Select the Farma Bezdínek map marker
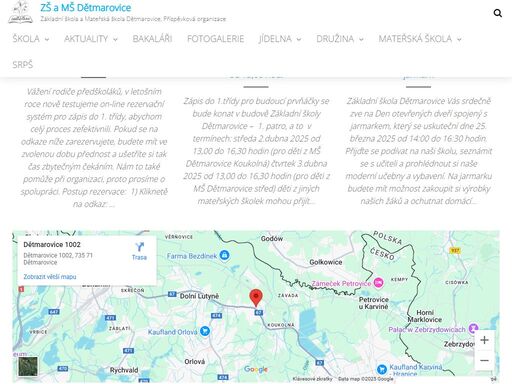Viewport: 512px width, 384px height. (225, 256)
